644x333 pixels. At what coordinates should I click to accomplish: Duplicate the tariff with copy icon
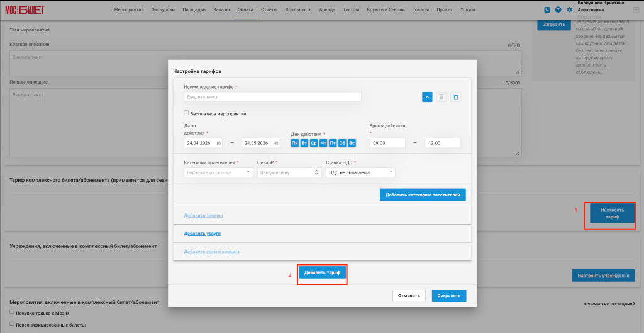(455, 97)
